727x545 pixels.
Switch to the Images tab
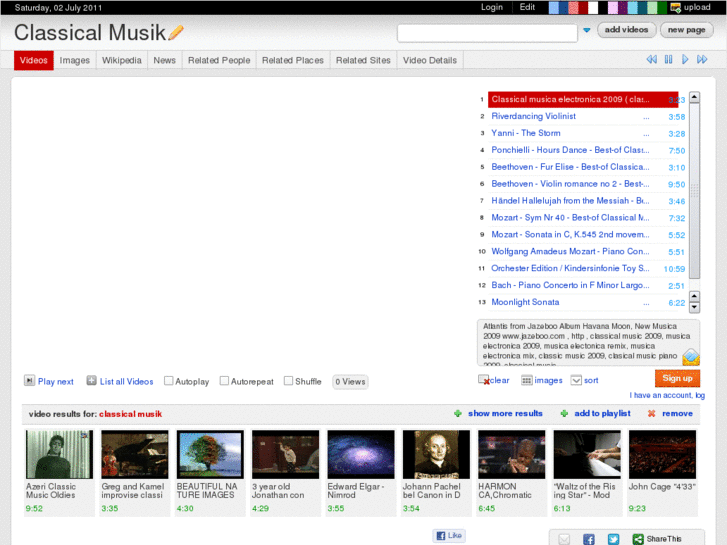[x=75, y=60]
